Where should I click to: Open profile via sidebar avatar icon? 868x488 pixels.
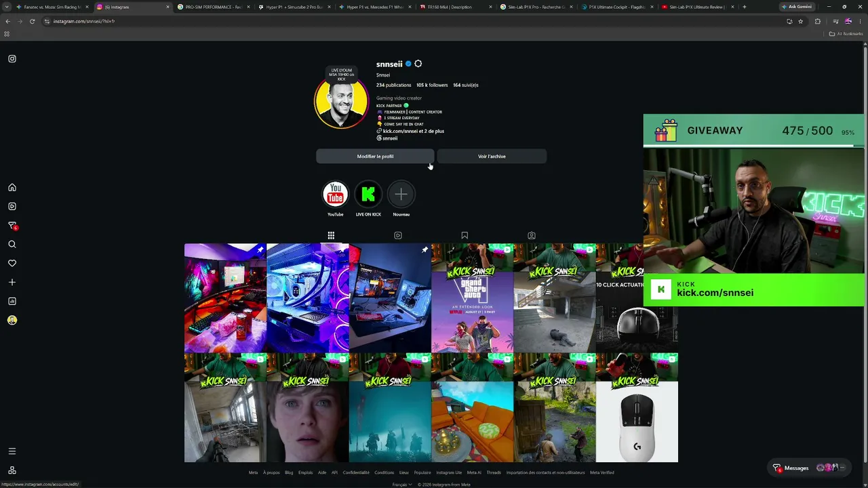tap(12, 321)
